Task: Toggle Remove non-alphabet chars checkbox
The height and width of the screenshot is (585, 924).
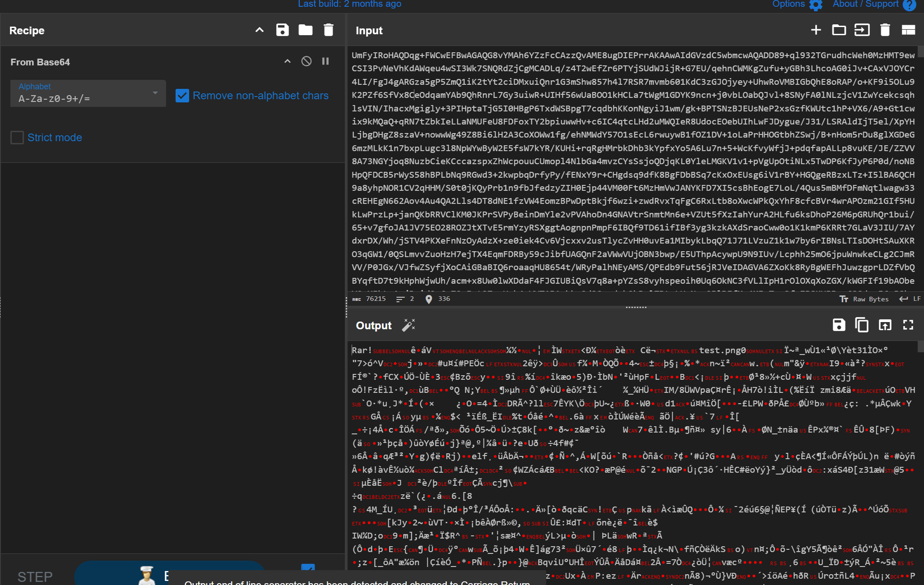Action: tap(182, 96)
